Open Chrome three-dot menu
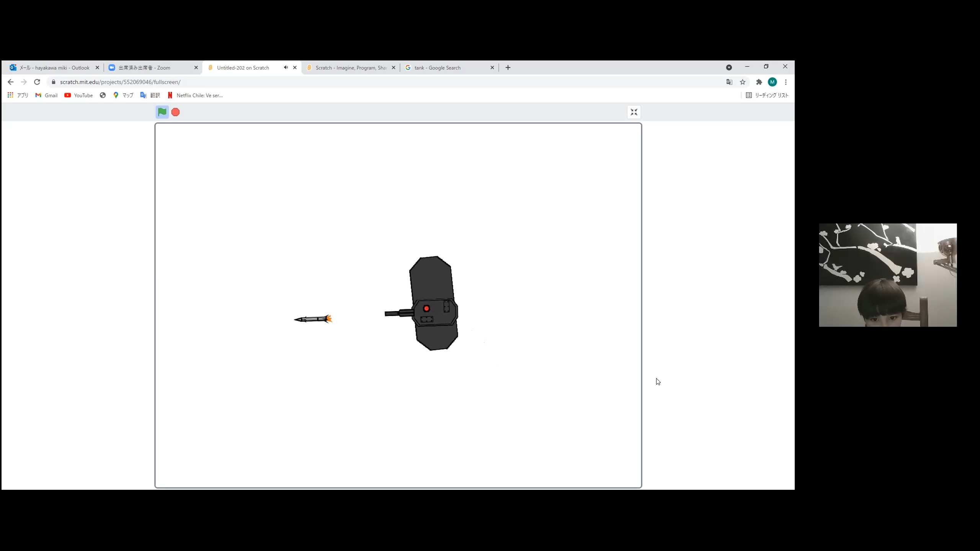 [786, 82]
